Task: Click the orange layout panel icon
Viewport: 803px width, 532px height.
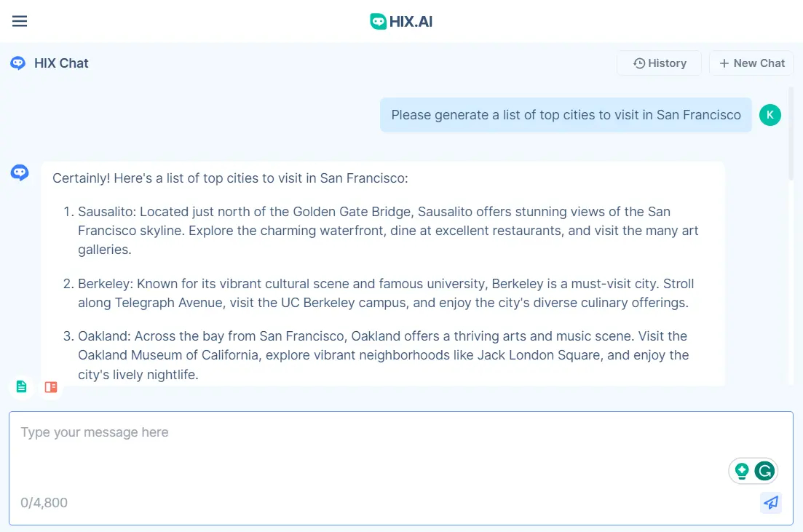Action: pos(51,386)
